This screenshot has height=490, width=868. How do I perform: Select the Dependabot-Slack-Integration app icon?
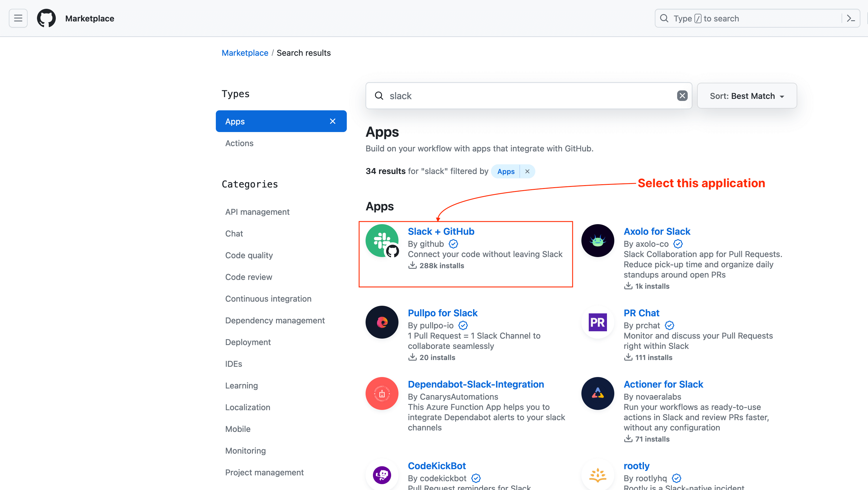(382, 393)
